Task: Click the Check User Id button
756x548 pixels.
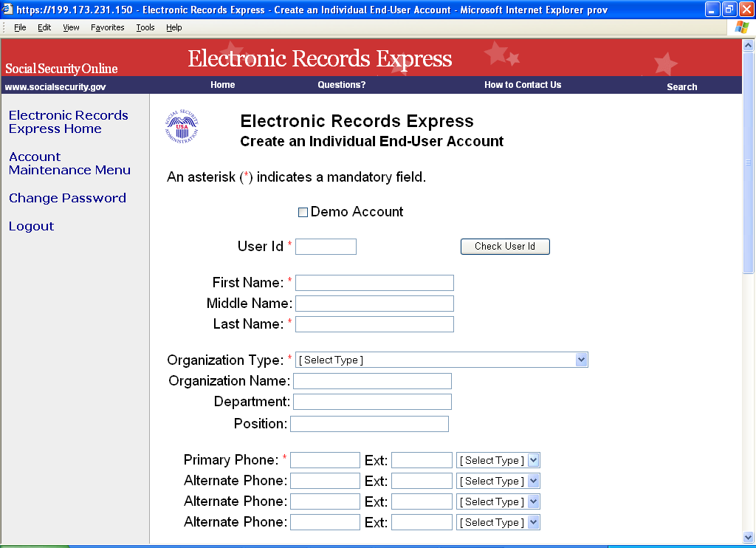Action: (505, 247)
